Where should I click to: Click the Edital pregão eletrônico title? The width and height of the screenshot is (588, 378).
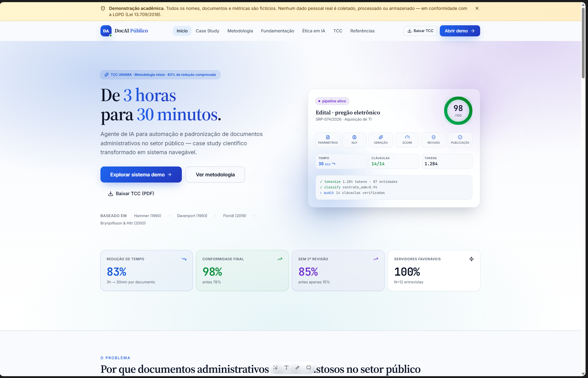[348, 113]
